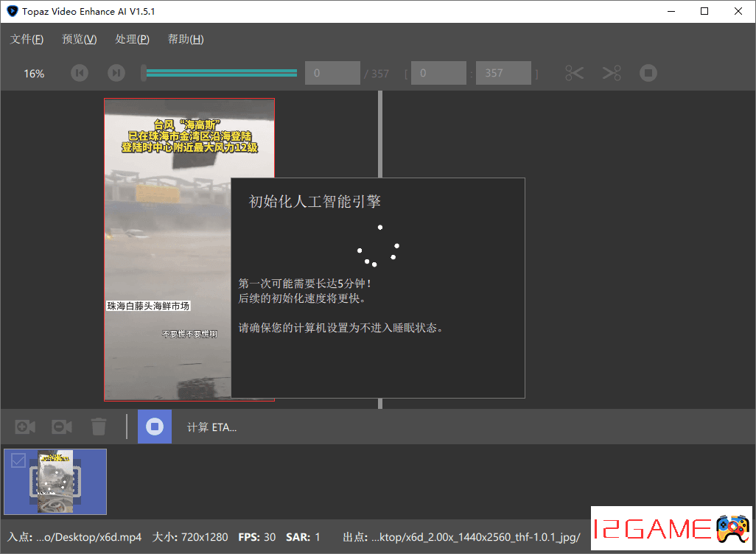Close the Topaz Video Enhance AI window
Viewport: 756px width, 554px height.
click(x=738, y=11)
